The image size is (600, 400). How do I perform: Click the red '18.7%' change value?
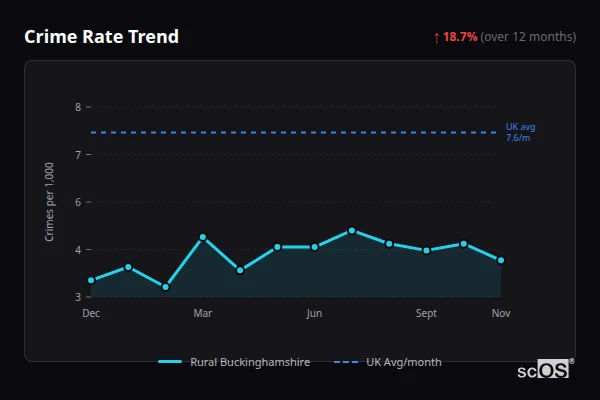point(460,37)
